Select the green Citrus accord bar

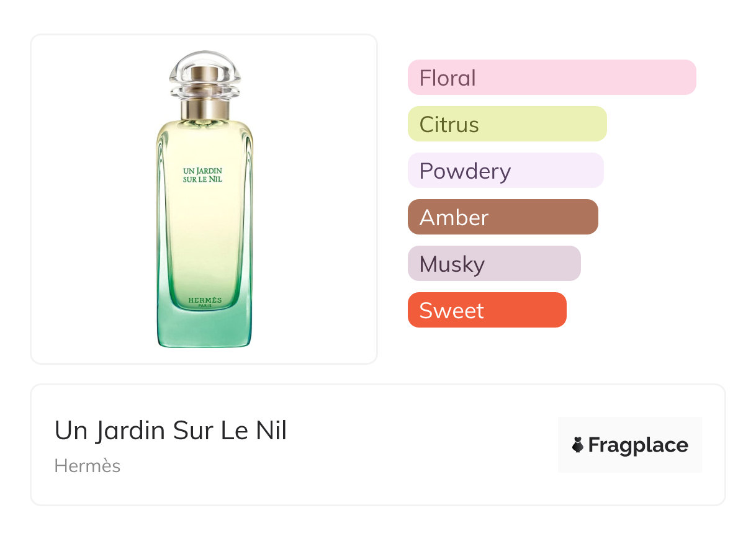pyautogui.click(x=507, y=124)
